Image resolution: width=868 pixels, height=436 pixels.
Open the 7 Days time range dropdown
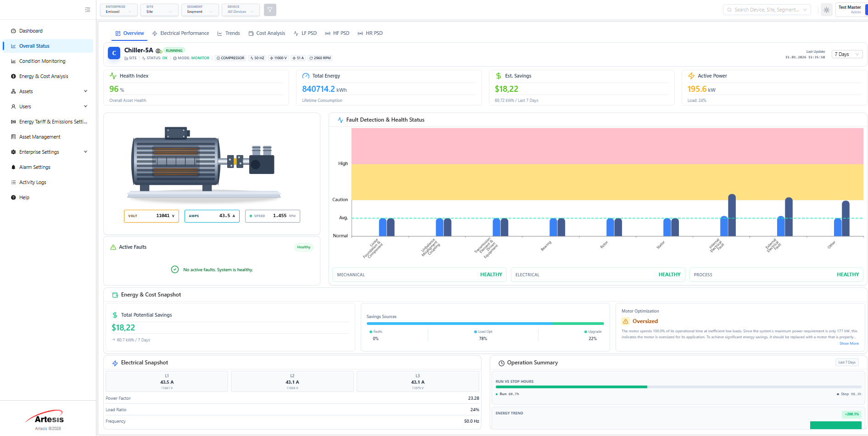coord(847,55)
